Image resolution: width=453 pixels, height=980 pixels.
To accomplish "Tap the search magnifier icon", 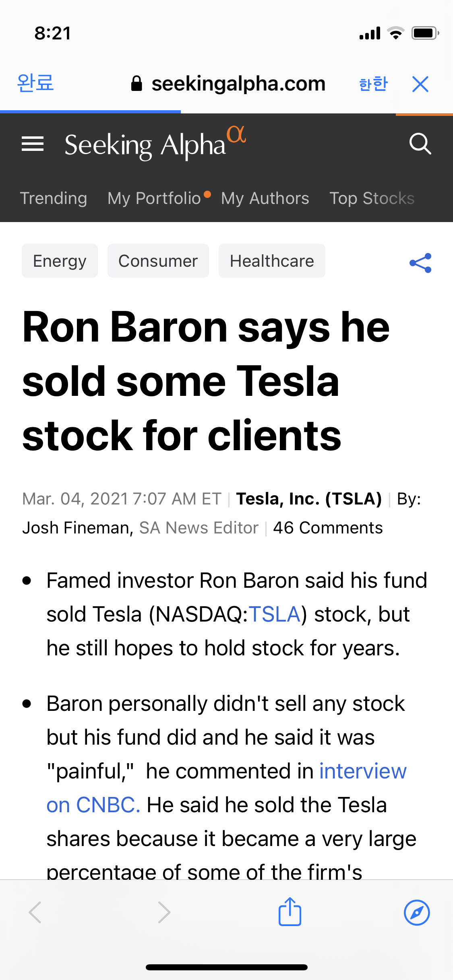I will point(420,144).
